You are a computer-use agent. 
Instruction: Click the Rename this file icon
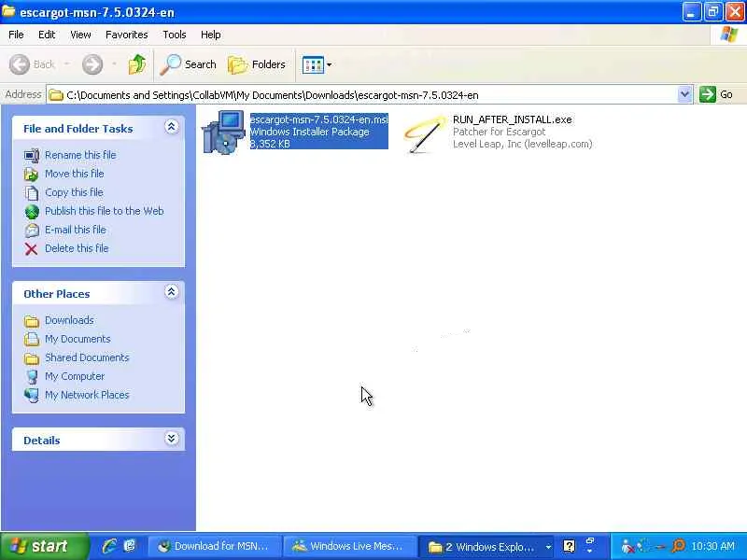tap(32, 155)
